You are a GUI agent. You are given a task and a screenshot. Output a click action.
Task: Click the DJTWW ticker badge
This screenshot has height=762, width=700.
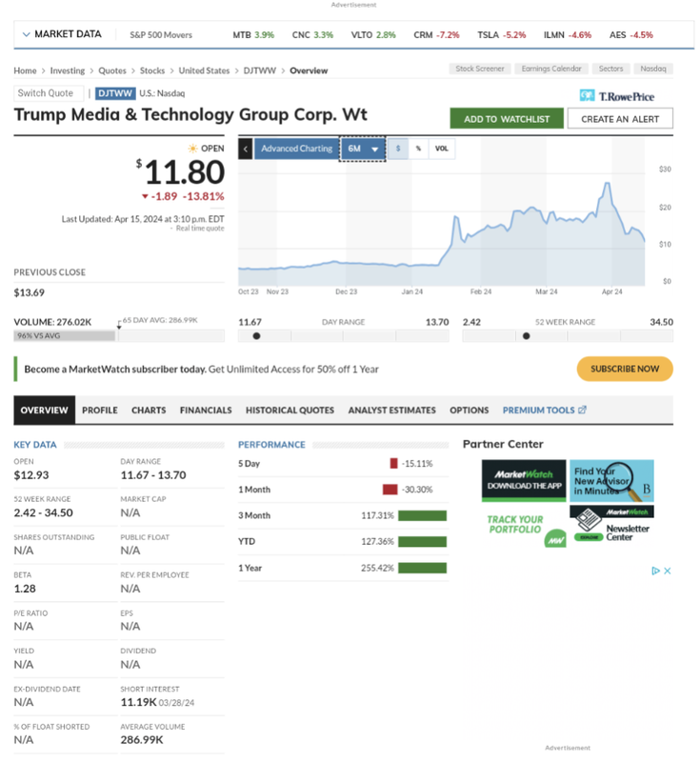click(x=115, y=93)
